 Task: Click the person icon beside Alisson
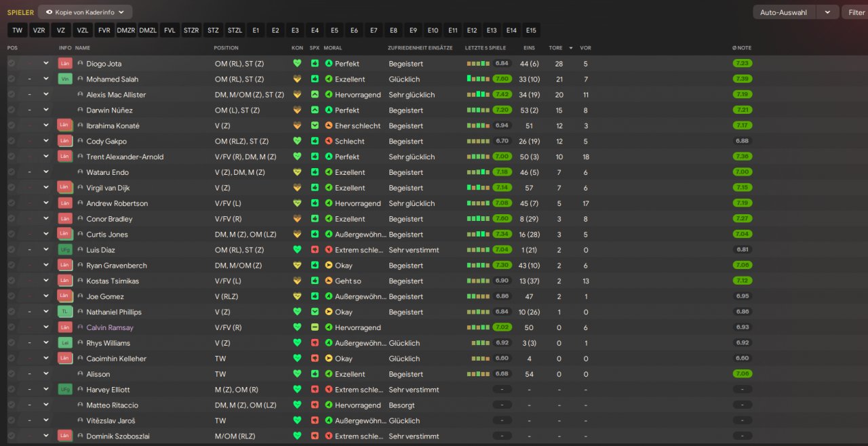tap(80, 374)
